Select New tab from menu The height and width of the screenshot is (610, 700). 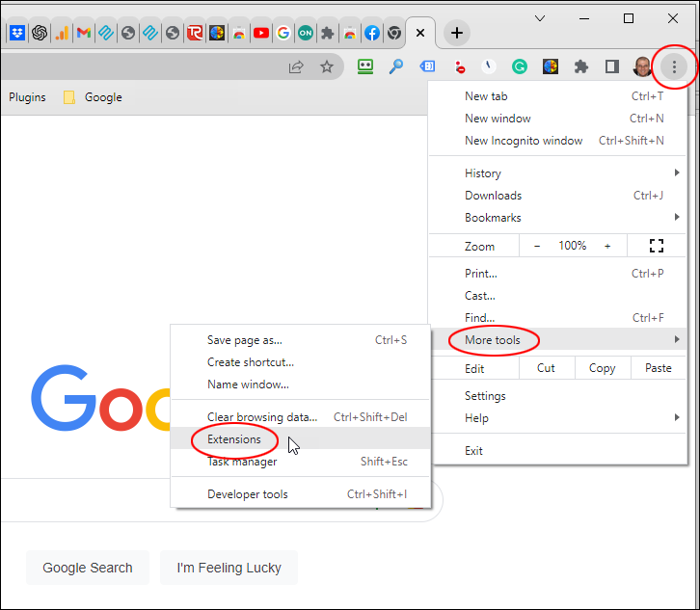[x=558, y=96]
